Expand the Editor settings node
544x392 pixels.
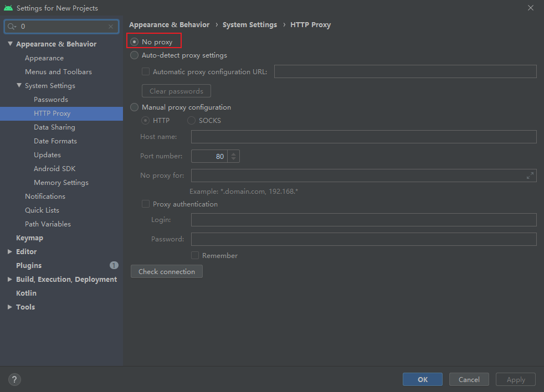click(10, 251)
